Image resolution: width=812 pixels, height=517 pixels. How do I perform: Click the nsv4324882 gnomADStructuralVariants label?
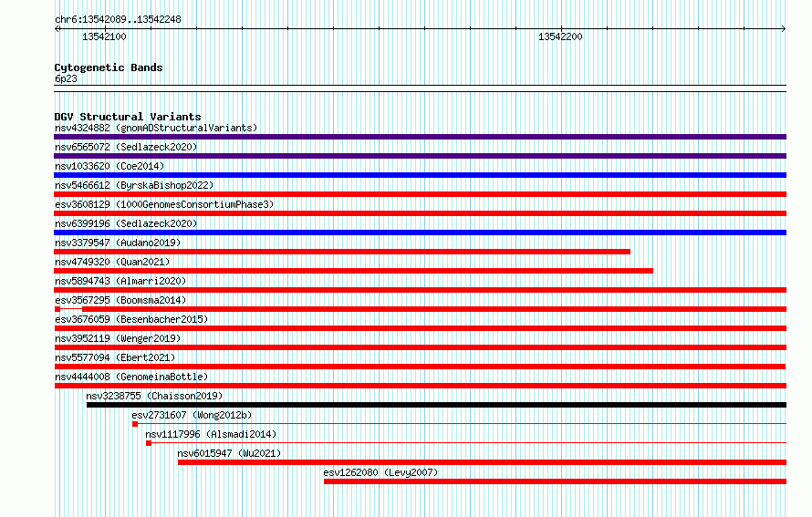pyautogui.click(x=156, y=128)
